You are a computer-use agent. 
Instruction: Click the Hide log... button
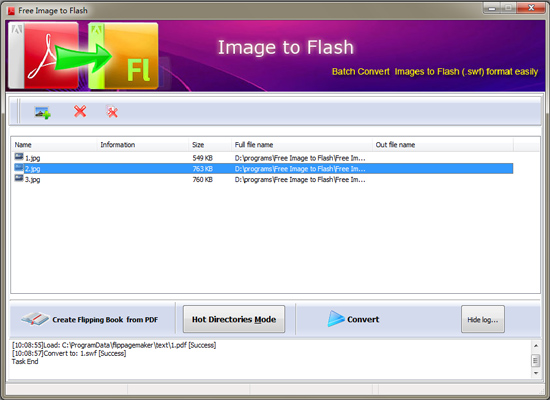click(483, 319)
